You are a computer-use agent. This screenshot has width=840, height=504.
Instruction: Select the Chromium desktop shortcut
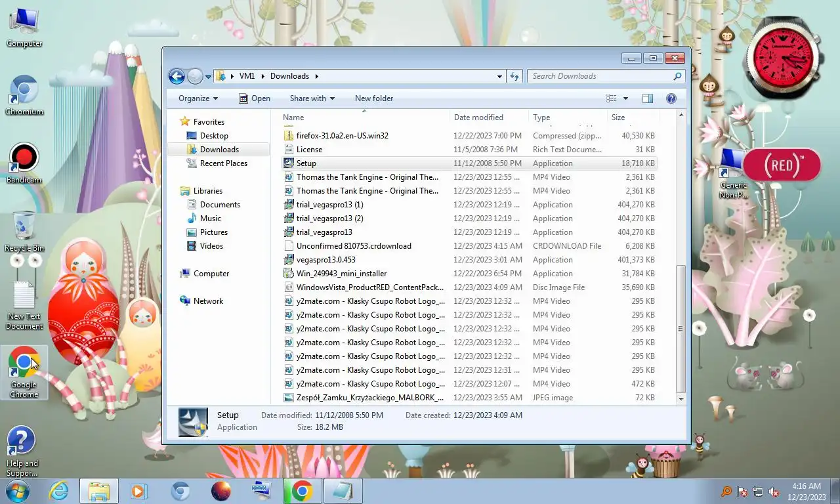pyautogui.click(x=24, y=96)
